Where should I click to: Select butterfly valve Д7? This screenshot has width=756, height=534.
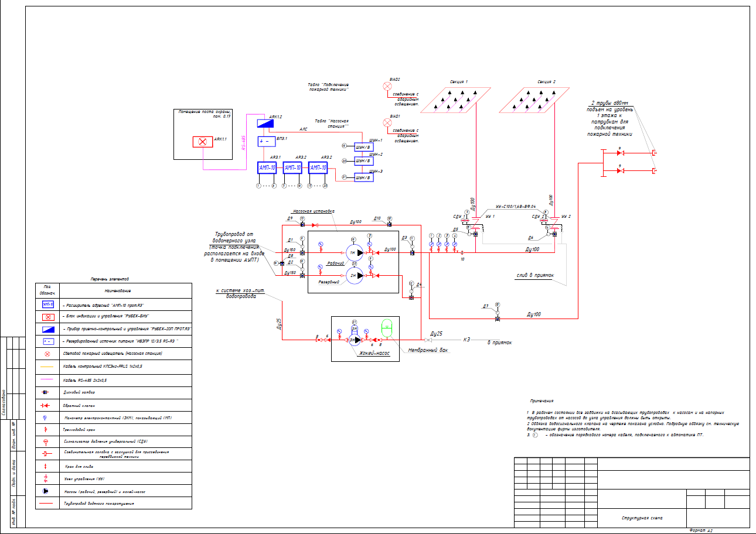(x=498, y=318)
